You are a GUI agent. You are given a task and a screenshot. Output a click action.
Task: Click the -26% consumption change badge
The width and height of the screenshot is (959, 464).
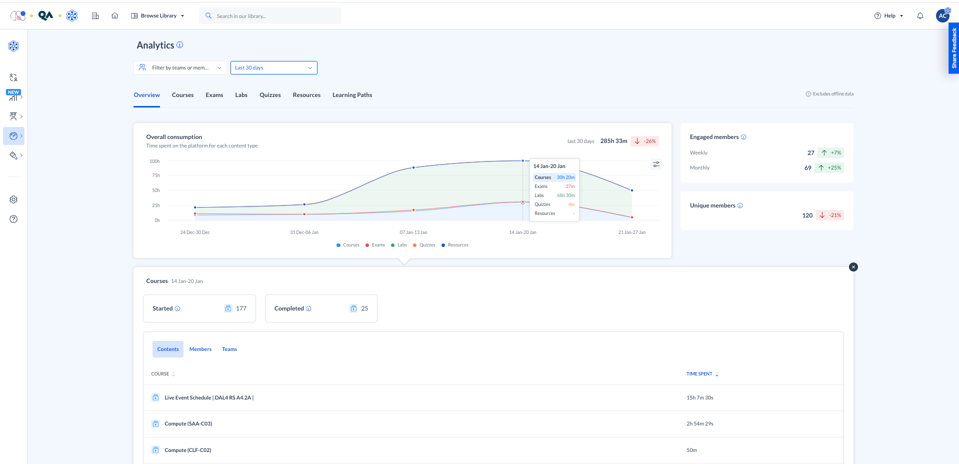click(645, 141)
